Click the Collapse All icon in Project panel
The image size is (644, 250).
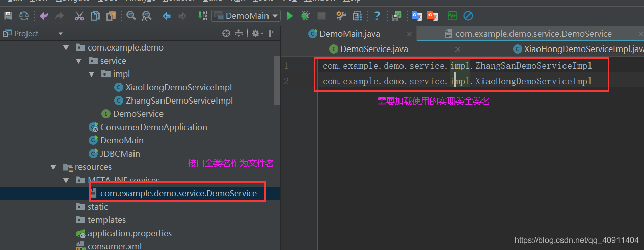(239, 34)
